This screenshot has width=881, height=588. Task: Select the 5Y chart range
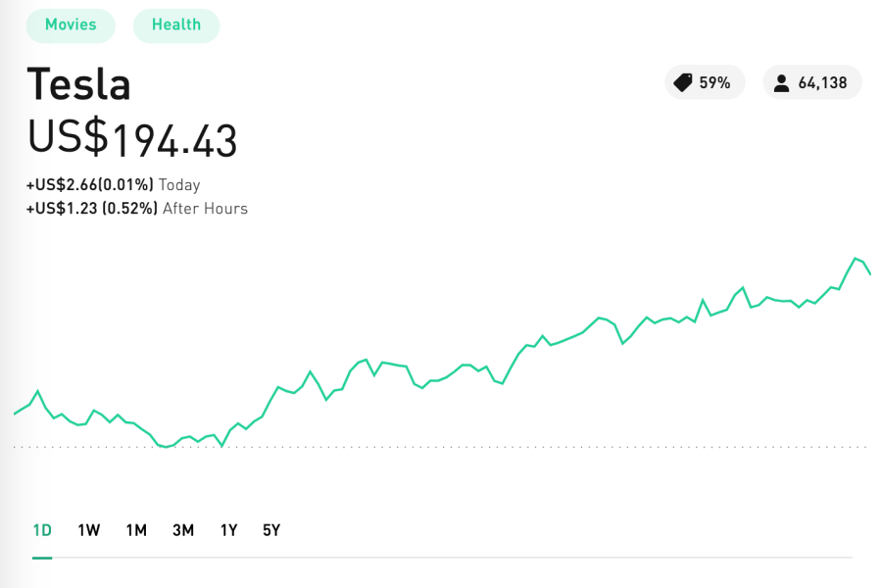[x=271, y=530]
